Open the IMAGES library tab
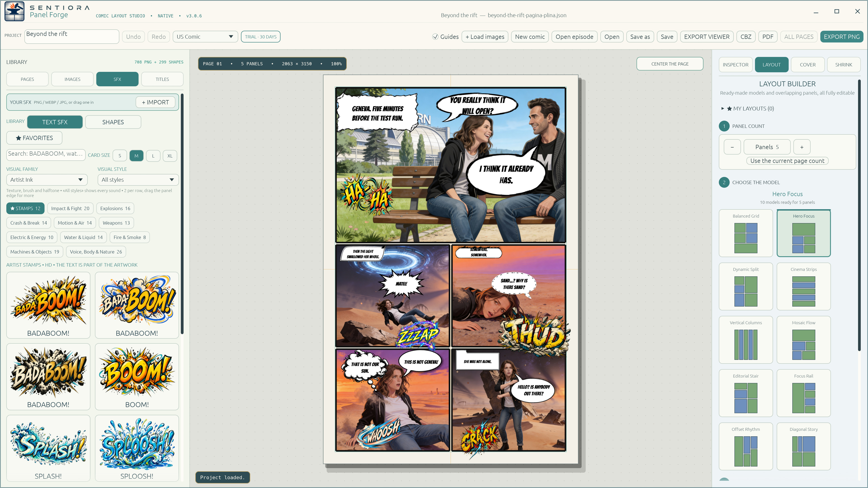 pos(72,79)
